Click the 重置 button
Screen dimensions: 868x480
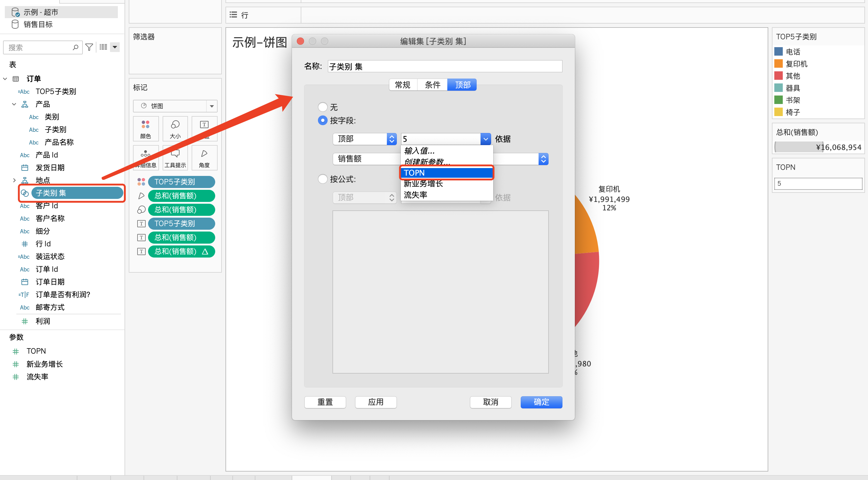tap(325, 402)
